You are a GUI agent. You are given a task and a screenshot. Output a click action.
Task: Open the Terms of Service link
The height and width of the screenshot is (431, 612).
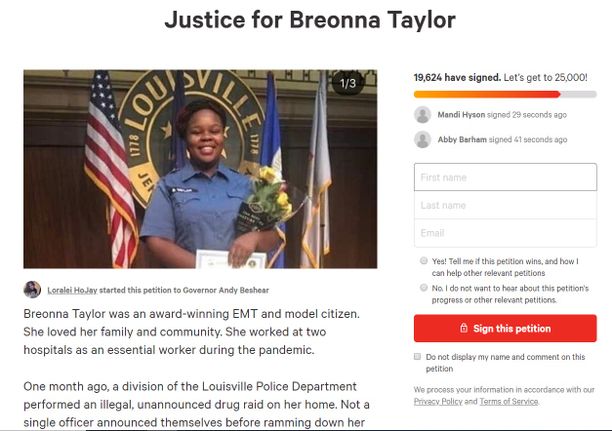509,401
